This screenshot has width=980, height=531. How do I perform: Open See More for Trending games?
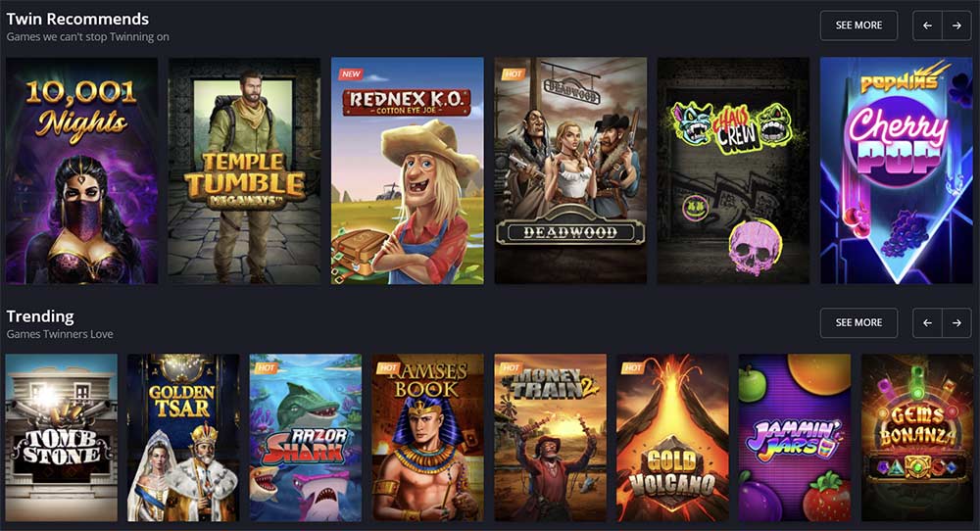click(858, 323)
